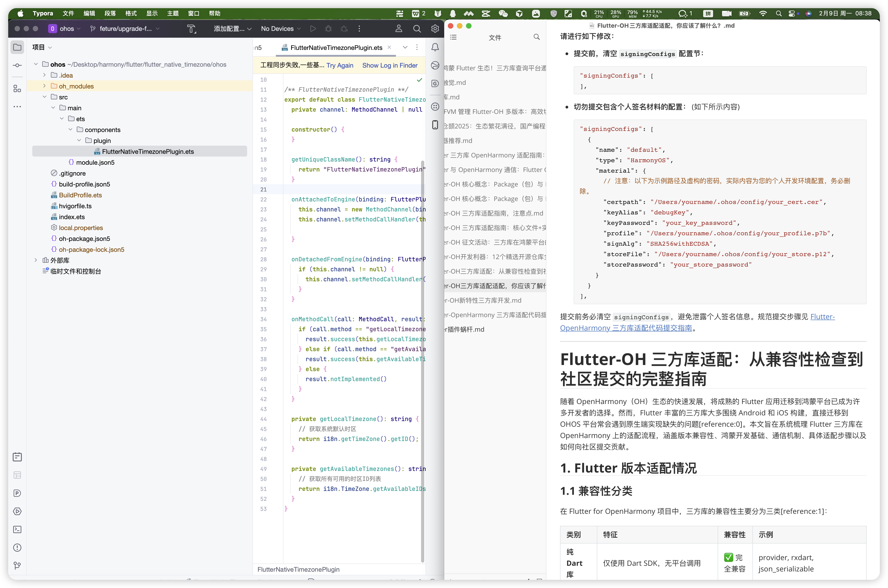Click Show Log in Finder link
This screenshot has width=888, height=588.
(389, 65)
